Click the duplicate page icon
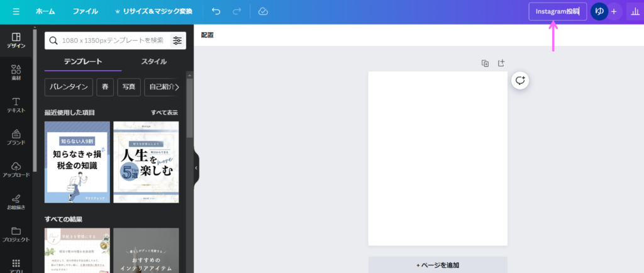The height and width of the screenshot is (273, 644). pos(485,63)
